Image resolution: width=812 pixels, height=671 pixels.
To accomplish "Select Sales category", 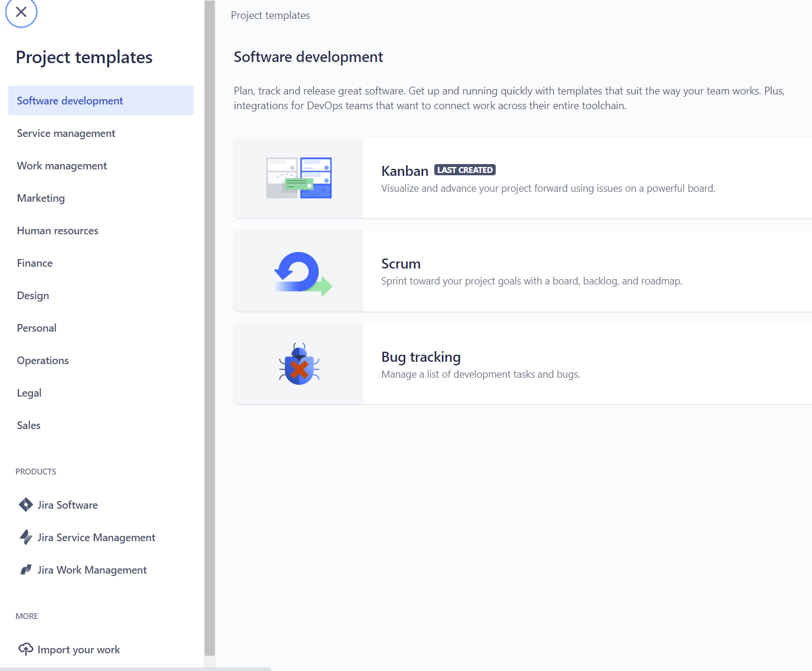I will pos(101,425).
